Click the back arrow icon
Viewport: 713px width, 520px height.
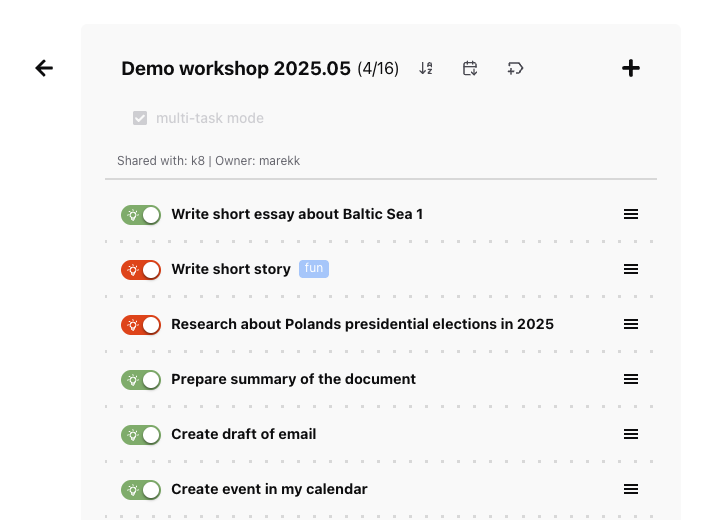click(44, 68)
